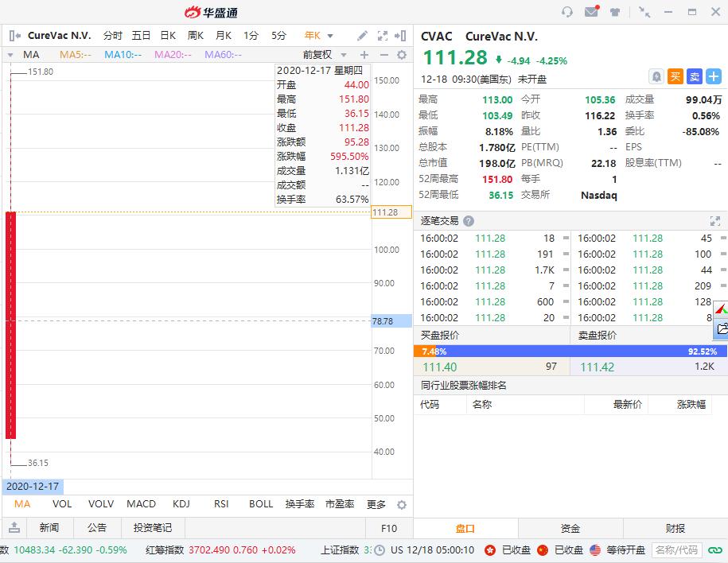Screen dimensions: 728x563
Task: Toggle the MACD indicator
Action: [141, 504]
